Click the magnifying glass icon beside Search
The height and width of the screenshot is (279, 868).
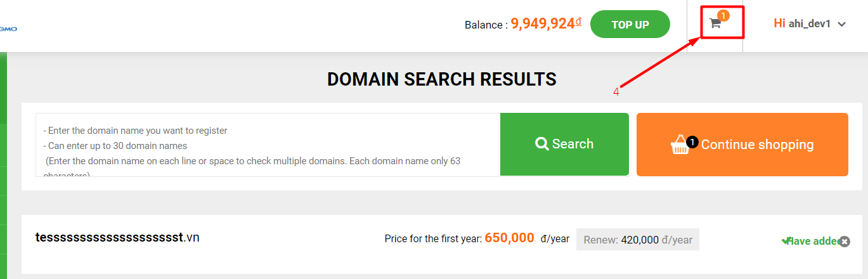[542, 144]
